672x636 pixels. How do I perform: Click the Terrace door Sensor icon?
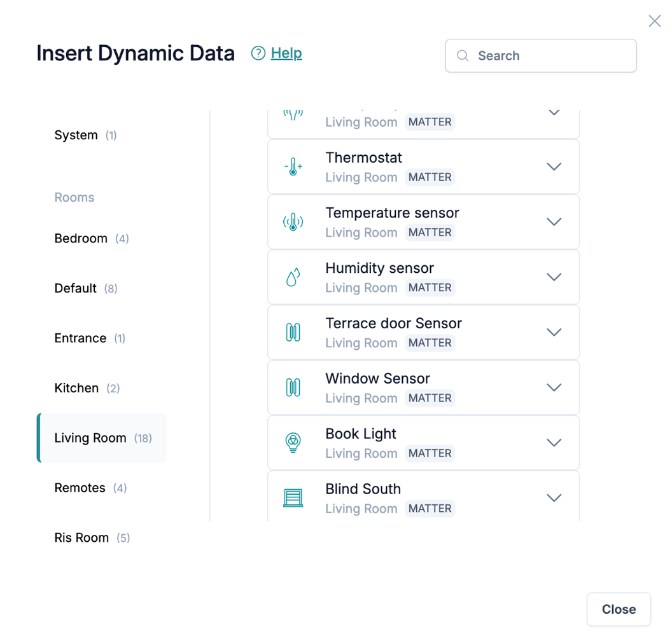click(293, 333)
